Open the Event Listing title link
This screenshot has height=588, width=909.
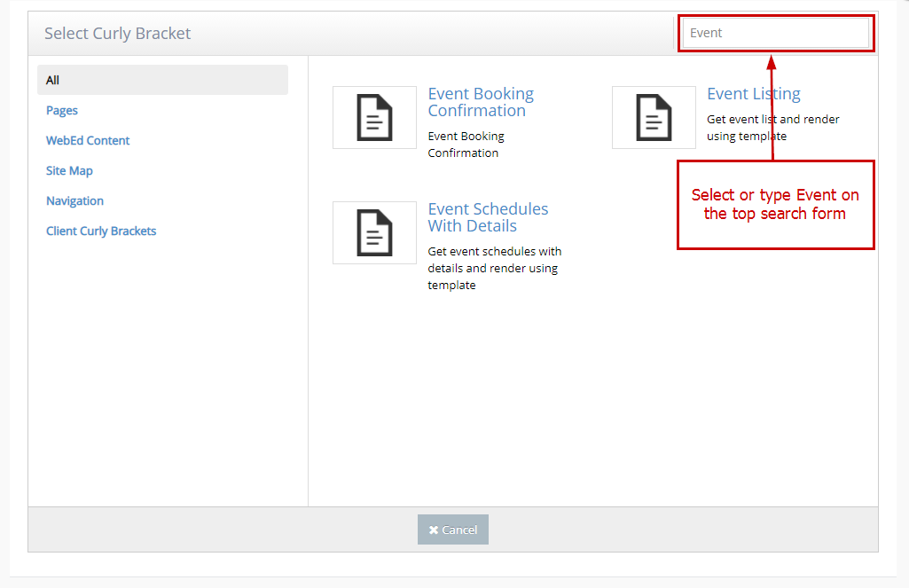753,94
